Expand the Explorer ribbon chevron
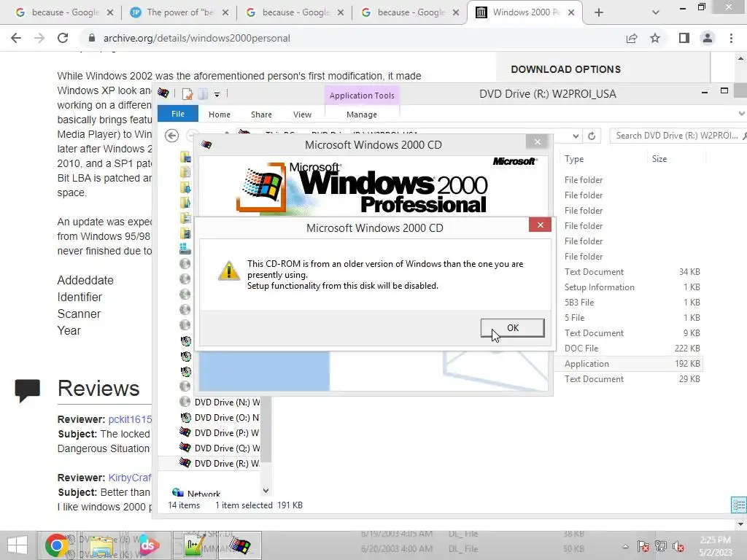The width and height of the screenshot is (747, 560). click(x=741, y=113)
